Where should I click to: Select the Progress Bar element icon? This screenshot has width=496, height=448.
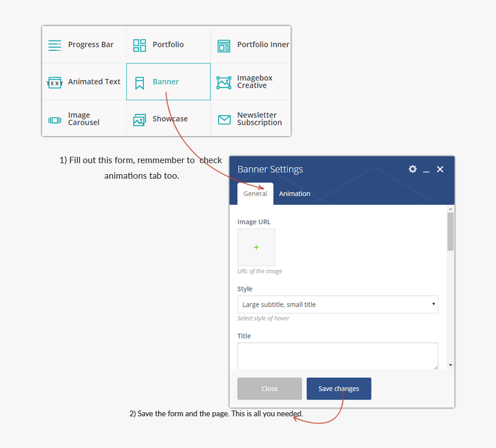click(x=55, y=45)
